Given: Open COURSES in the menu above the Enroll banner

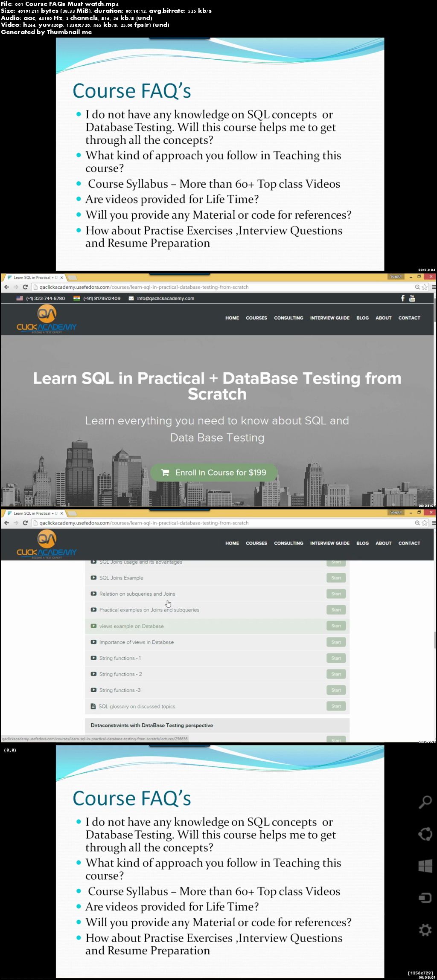Looking at the screenshot, I should (256, 318).
